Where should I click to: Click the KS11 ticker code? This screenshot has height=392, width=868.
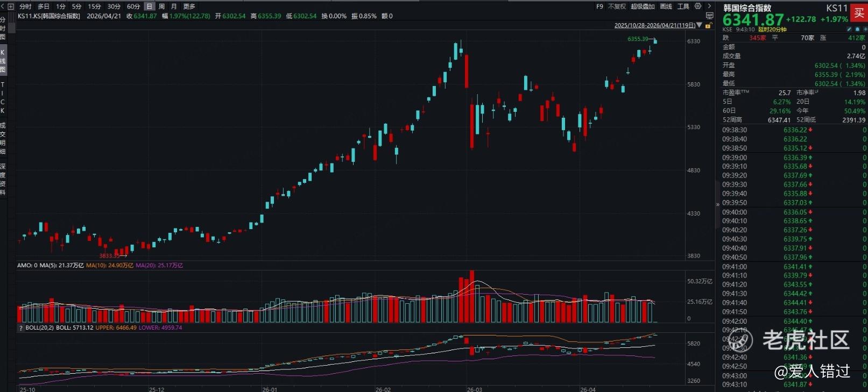pyautogui.click(x=837, y=8)
